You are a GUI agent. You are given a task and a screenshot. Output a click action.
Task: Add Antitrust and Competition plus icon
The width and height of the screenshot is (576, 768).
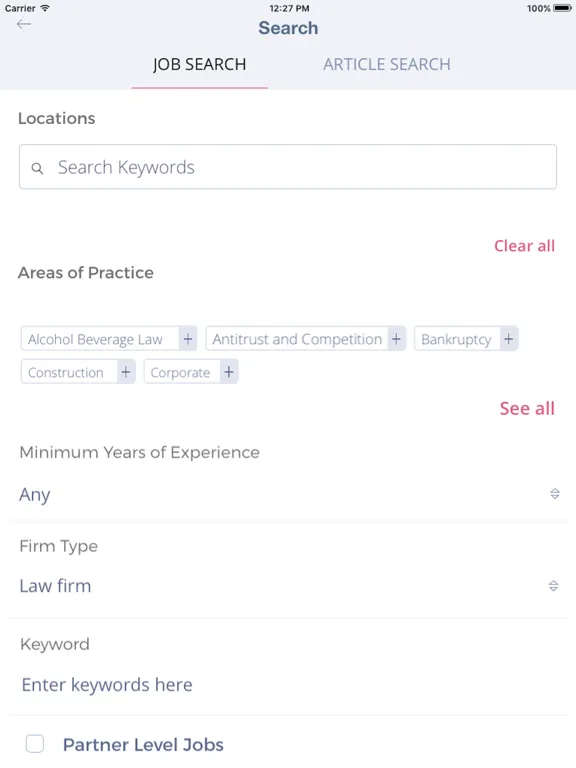(x=396, y=339)
